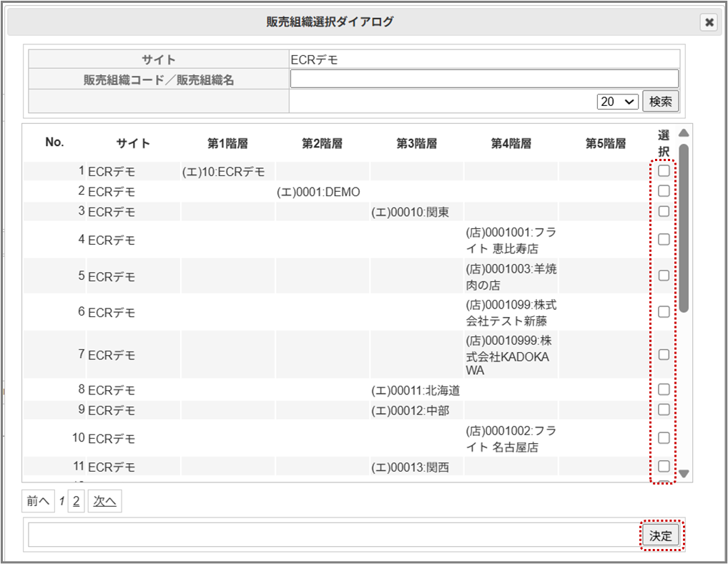
Task: Click the scroll down arrow of the list
Action: click(x=684, y=473)
